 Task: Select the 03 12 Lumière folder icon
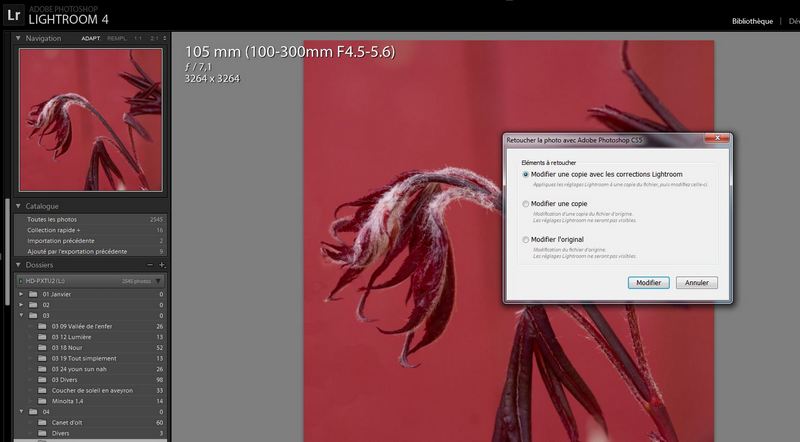tap(42, 337)
